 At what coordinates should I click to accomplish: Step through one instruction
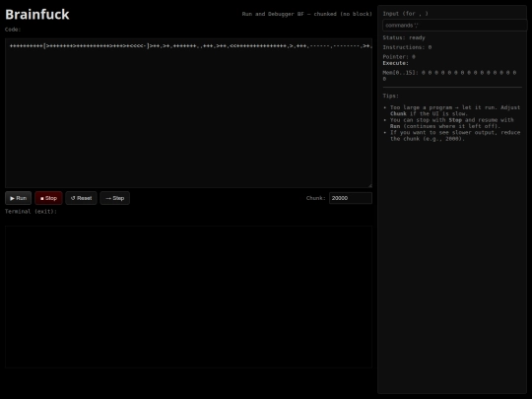[114, 198]
